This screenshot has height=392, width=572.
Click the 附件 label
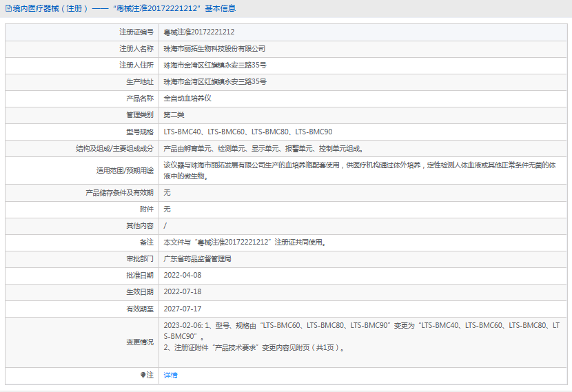[x=147, y=209]
